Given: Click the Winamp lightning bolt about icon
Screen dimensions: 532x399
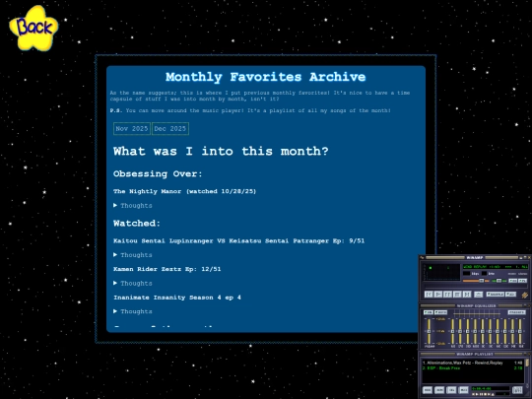Looking at the screenshot, I should pos(525,295).
